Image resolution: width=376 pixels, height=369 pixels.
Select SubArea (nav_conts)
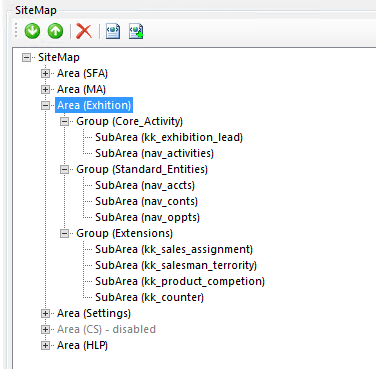pos(146,201)
